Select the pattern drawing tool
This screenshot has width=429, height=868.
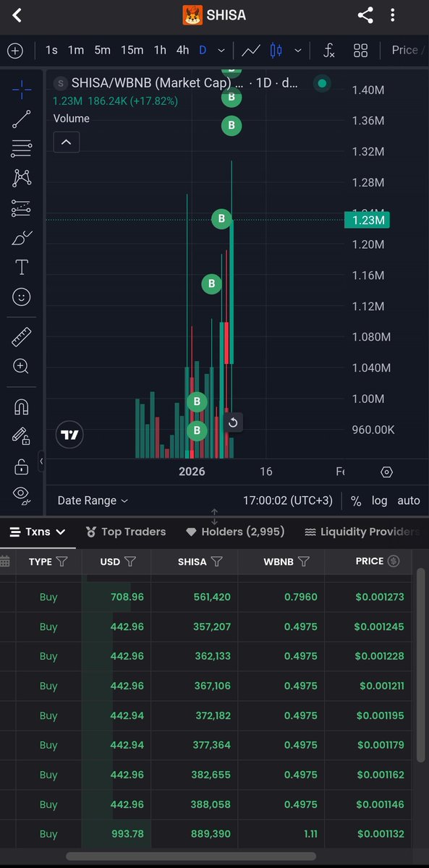tap(22, 178)
